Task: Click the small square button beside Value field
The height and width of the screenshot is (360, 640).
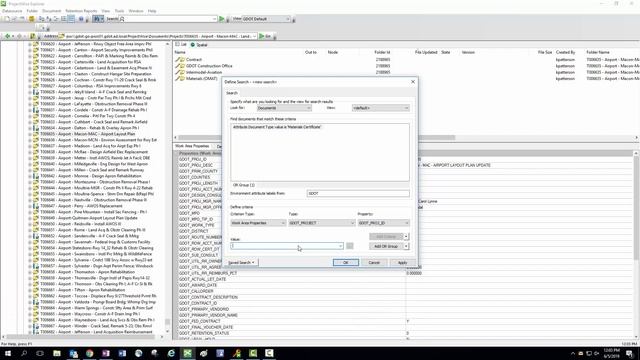Action: (x=350, y=246)
